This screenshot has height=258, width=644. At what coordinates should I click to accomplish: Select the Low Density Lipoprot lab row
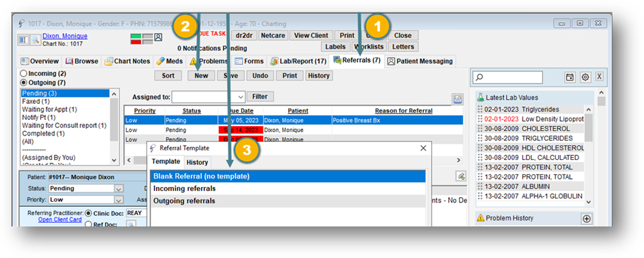pos(530,119)
